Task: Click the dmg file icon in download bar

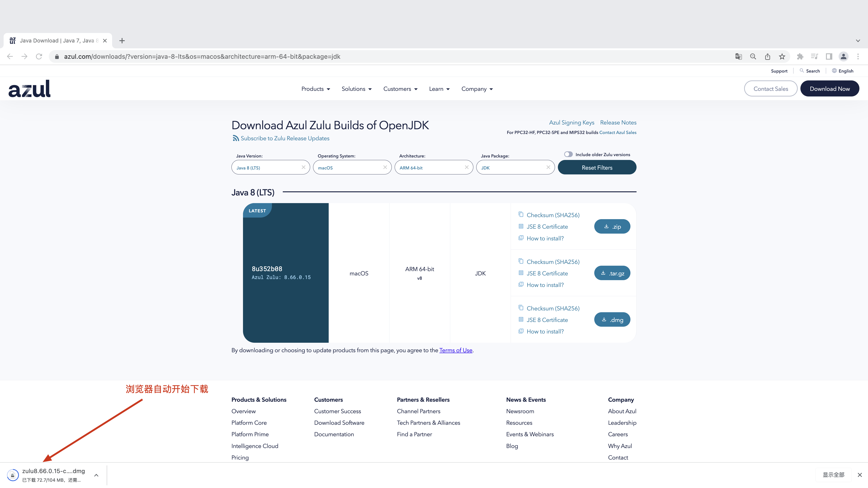Action: (12, 475)
